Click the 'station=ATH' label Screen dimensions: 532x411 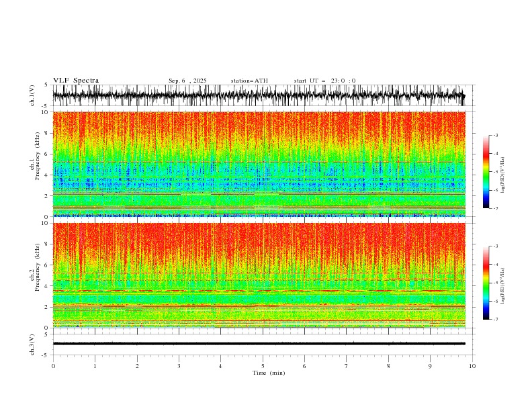click(249, 81)
